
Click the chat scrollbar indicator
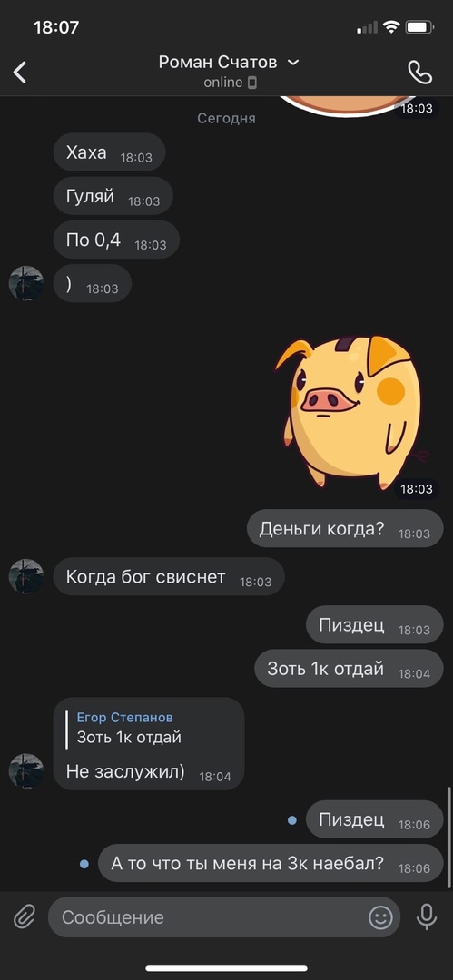448,838
